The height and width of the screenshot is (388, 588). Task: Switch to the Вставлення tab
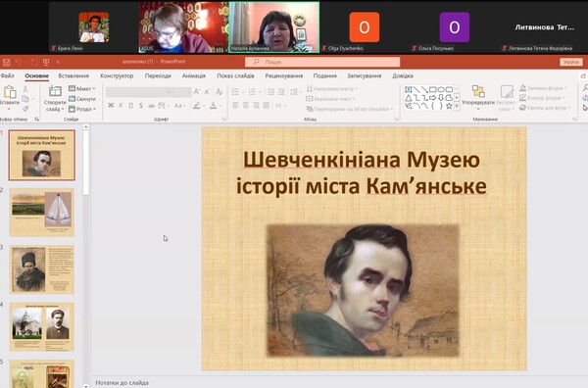pyautogui.click(x=73, y=75)
